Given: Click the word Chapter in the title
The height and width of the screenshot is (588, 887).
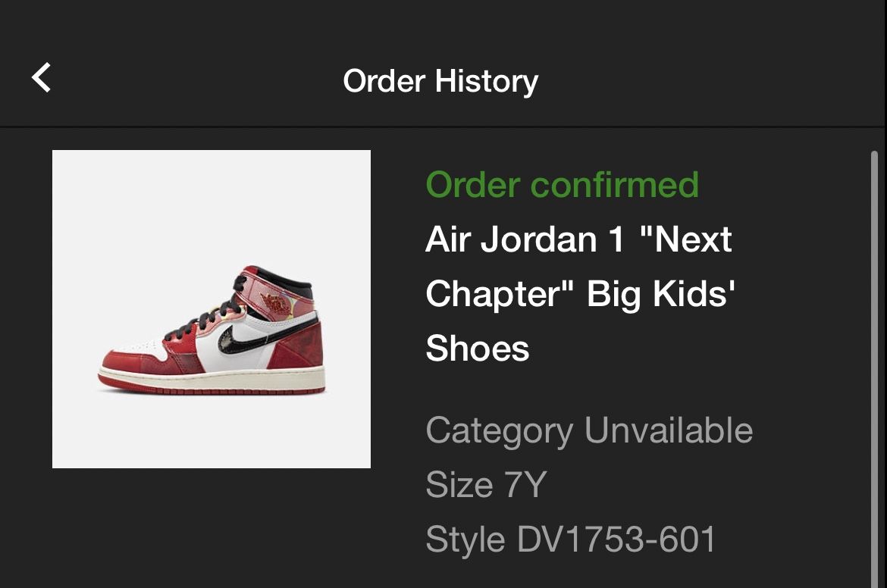Looking at the screenshot, I should (x=500, y=295).
